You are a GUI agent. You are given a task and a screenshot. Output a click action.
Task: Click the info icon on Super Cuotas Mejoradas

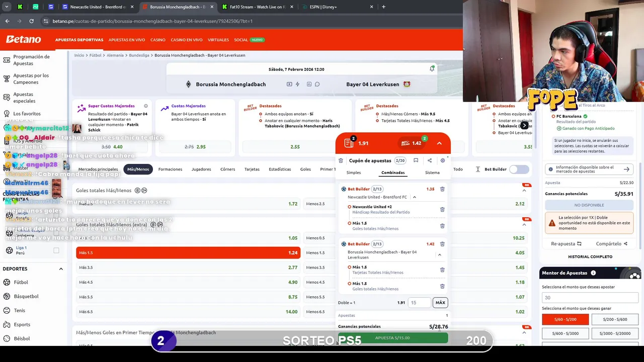[146, 106]
